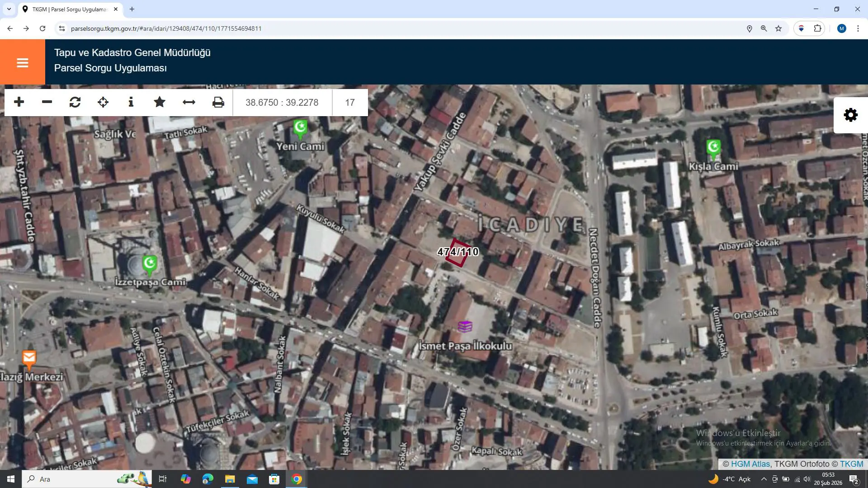This screenshot has width=868, height=488.
Task: Zoom in with the plus tool
Action: pyautogui.click(x=19, y=102)
